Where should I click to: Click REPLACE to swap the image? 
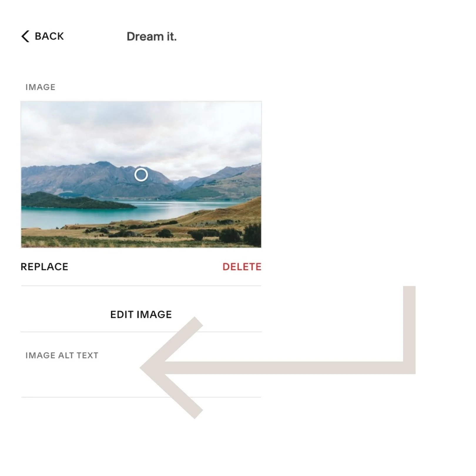(x=44, y=267)
